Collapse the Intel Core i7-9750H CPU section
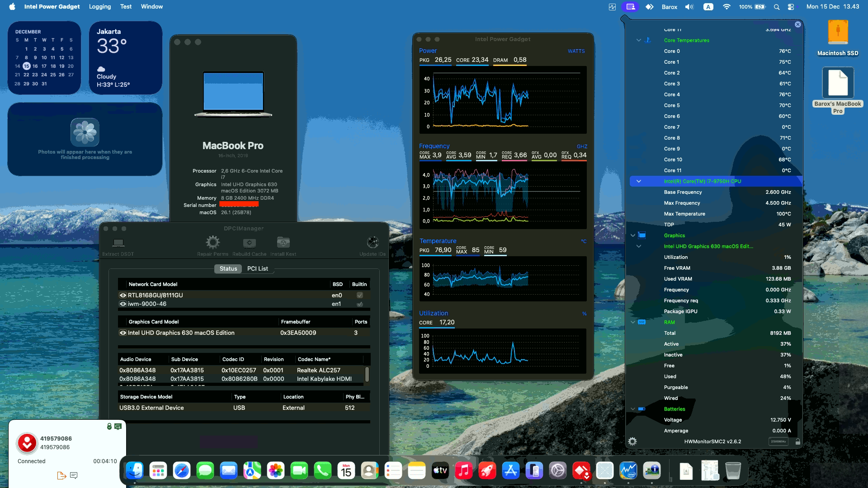868x488 pixels. pos(639,181)
